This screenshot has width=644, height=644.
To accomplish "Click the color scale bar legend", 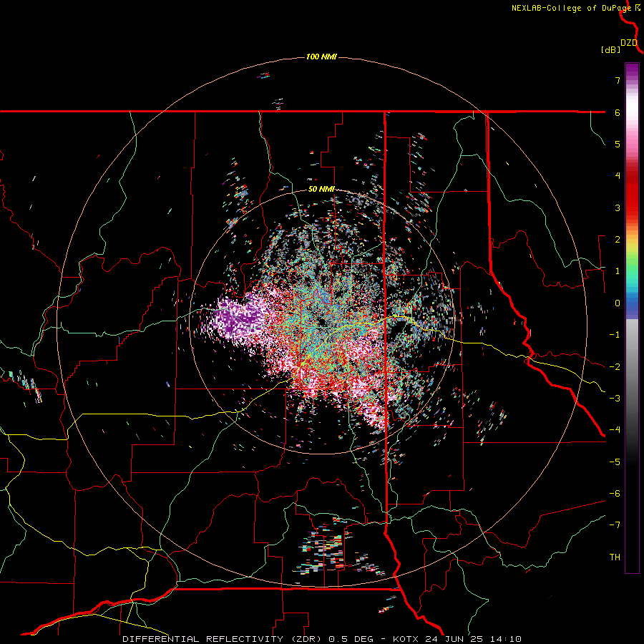I will pos(632,318).
